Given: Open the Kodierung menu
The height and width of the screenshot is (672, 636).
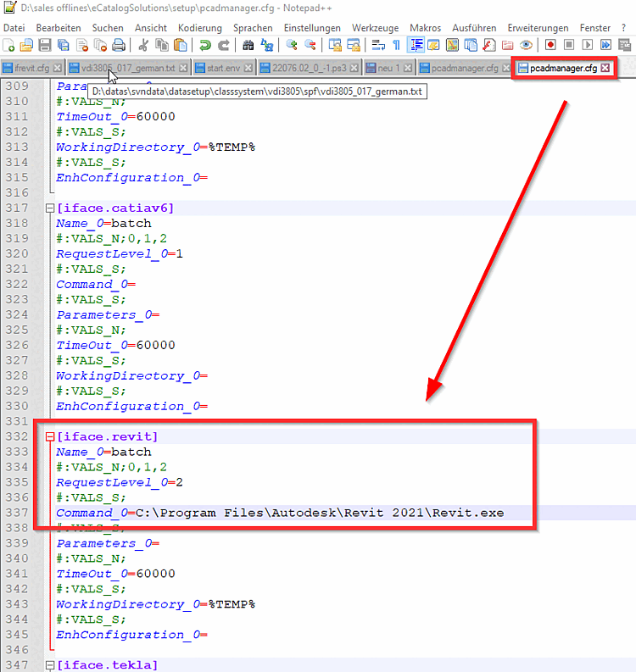Looking at the screenshot, I should tap(200, 28).
